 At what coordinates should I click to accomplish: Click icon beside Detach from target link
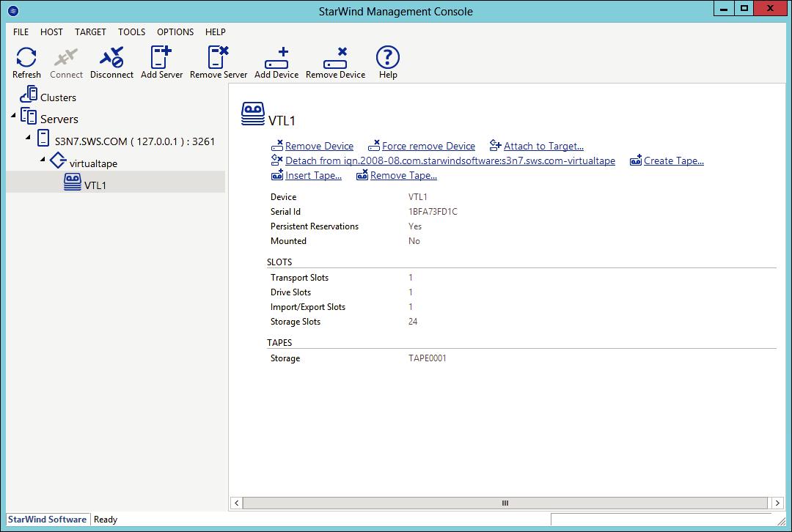click(x=276, y=160)
